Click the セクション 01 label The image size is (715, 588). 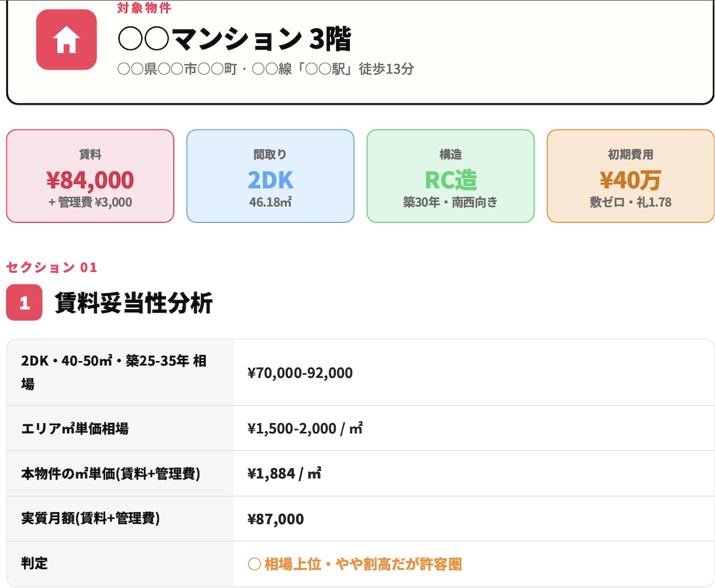[52, 267]
